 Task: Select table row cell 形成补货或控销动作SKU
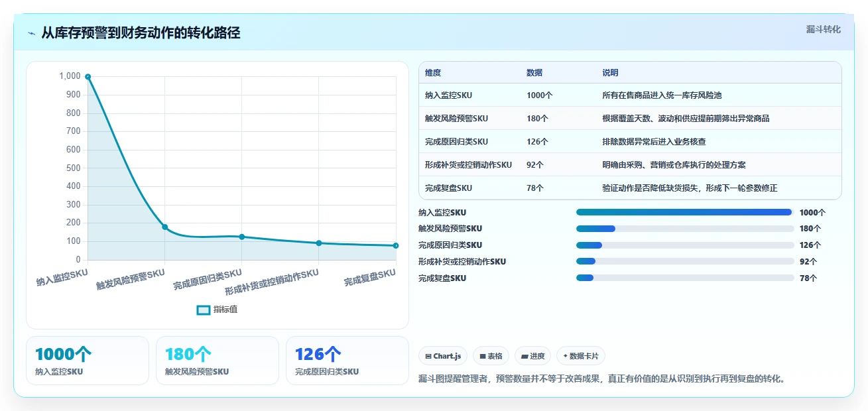click(469, 165)
